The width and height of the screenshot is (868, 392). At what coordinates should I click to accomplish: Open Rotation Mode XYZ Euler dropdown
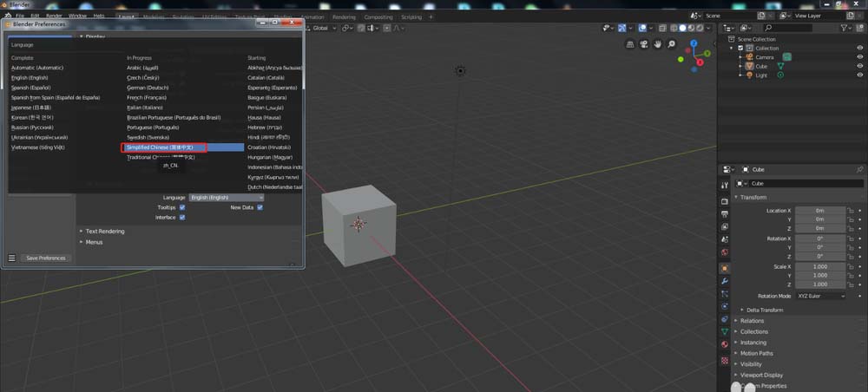pos(821,296)
